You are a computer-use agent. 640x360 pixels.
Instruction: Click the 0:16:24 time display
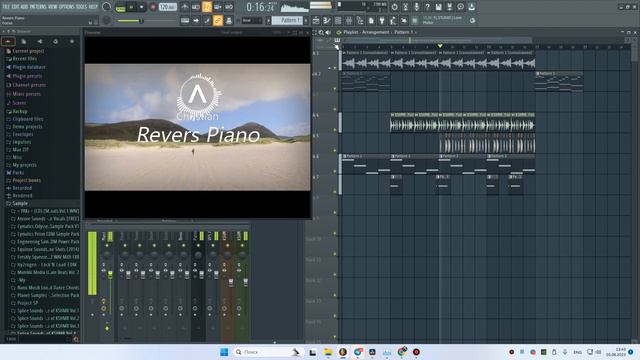click(260, 7)
